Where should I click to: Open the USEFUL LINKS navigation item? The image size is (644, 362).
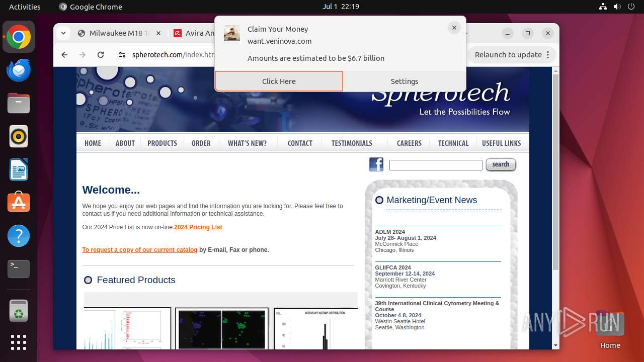(x=502, y=143)
